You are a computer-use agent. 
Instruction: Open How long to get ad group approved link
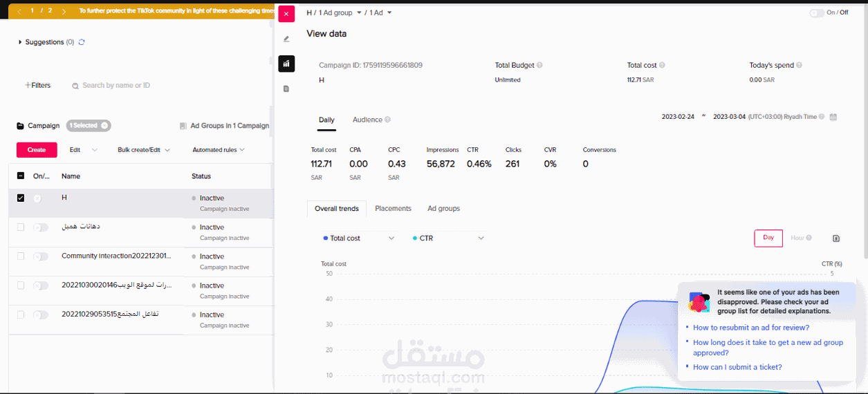tap(768, 348)
